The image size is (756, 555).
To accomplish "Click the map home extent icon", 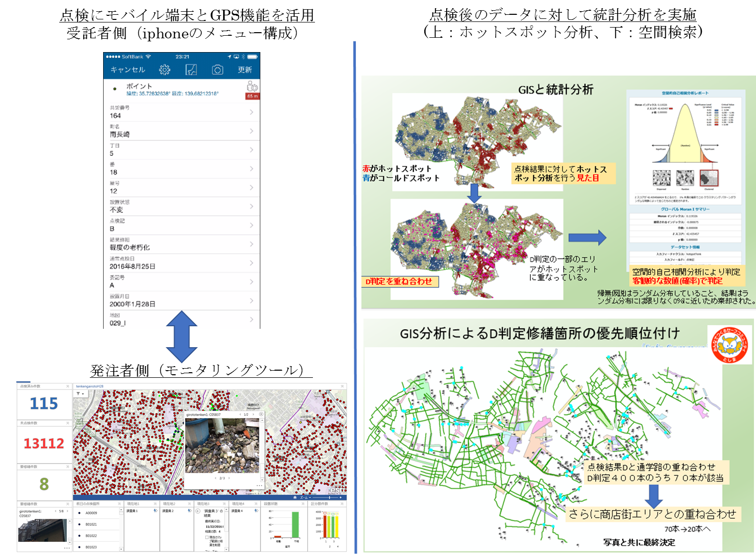I will tap(295, 497).
